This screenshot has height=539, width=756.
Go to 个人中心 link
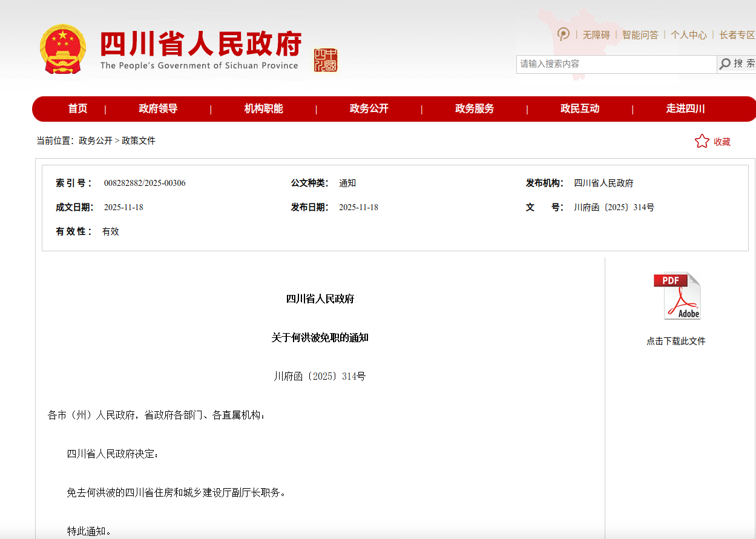[x=688, y=35]
